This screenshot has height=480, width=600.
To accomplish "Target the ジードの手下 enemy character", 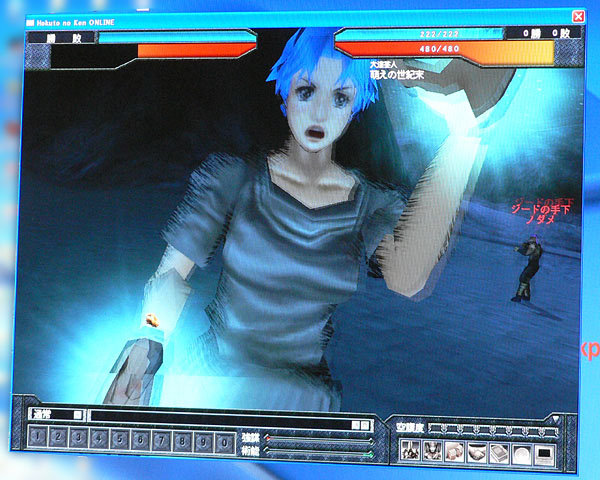I will [x=530, y=268].
